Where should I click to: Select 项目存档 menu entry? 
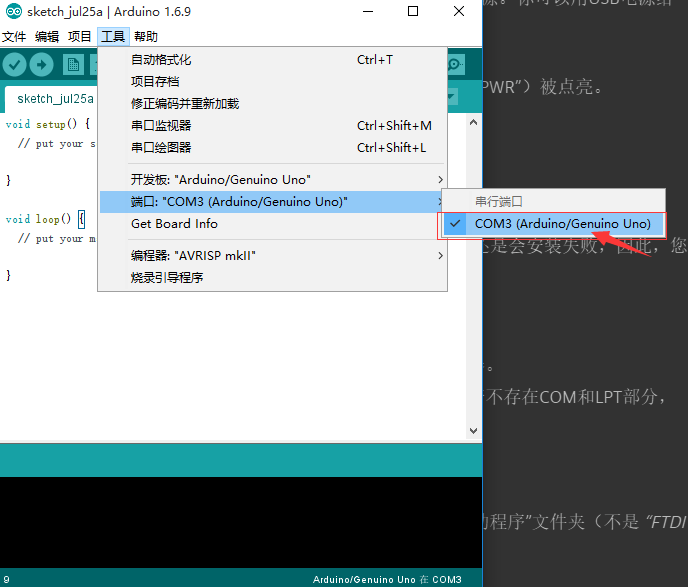coord(272,82)
